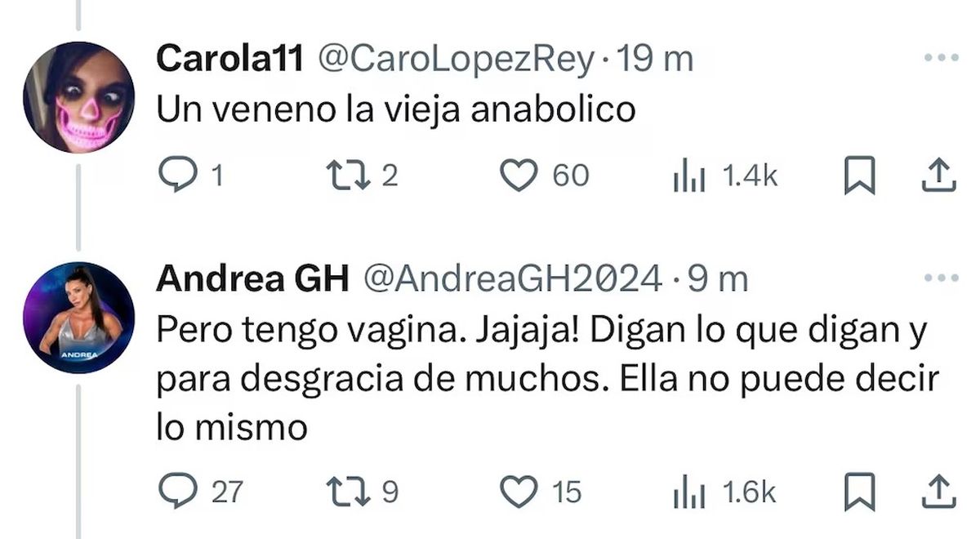The width and height of the screenshot is (980, 539).
Task: Open Carola11's profile picture
Action: click(x=78, y=97)
